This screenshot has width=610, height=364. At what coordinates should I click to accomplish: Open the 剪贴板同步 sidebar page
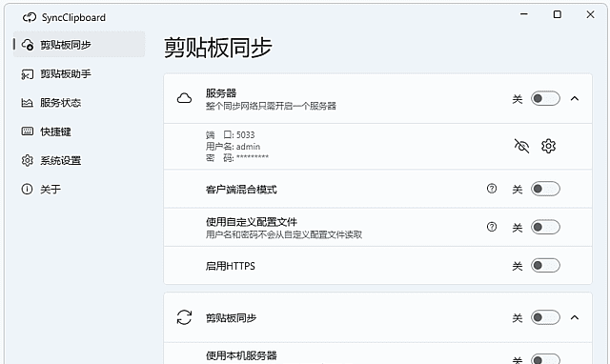[79, 45]
